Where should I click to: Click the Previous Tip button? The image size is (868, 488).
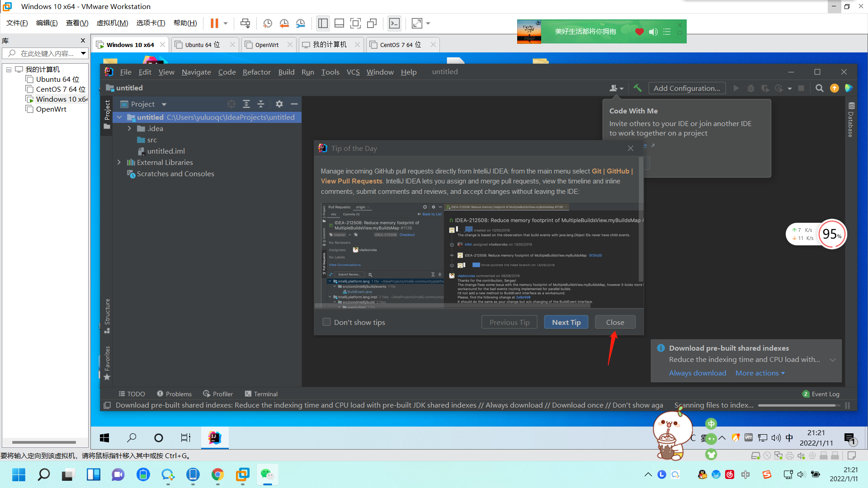[x=509, y=322]
